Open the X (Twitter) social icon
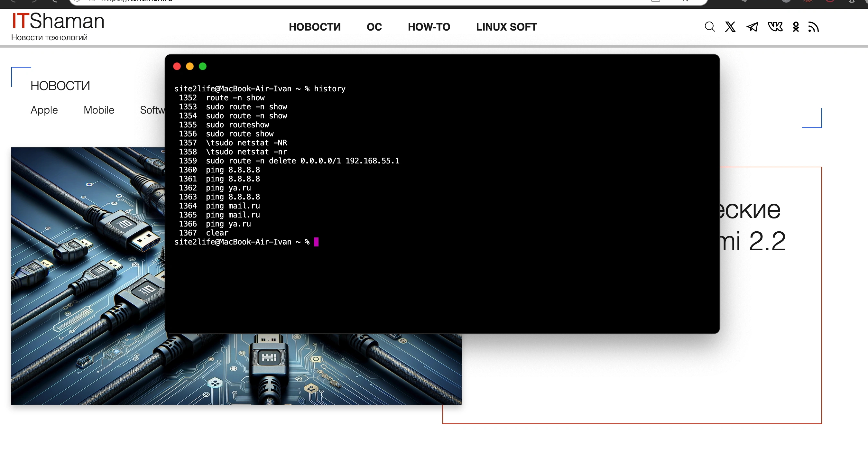 click(x=730, y=27)
